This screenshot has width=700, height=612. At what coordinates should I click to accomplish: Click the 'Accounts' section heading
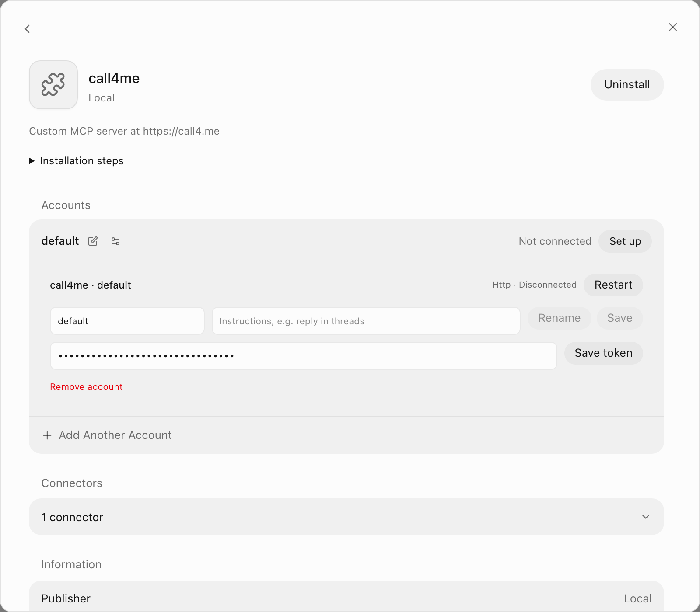coord(66,205)
